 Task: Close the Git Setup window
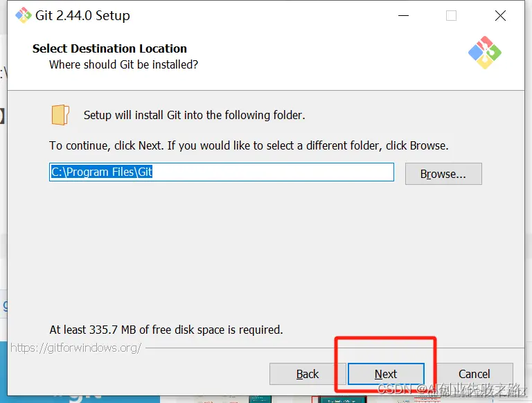pyautogui.click(x=500, y=16)
